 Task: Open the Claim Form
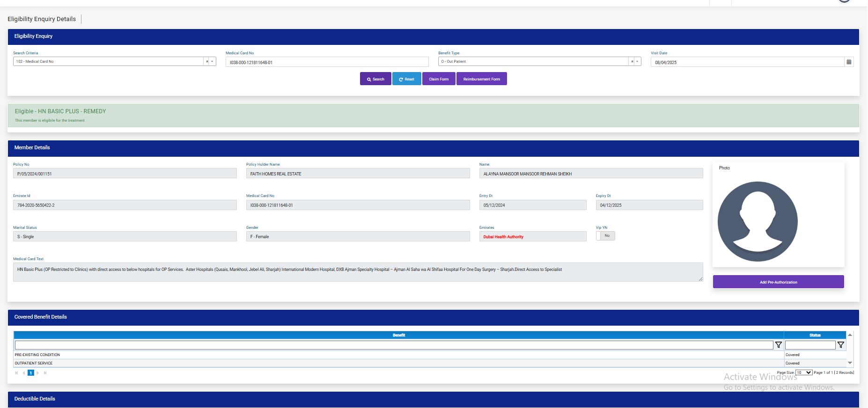(438, 79)
